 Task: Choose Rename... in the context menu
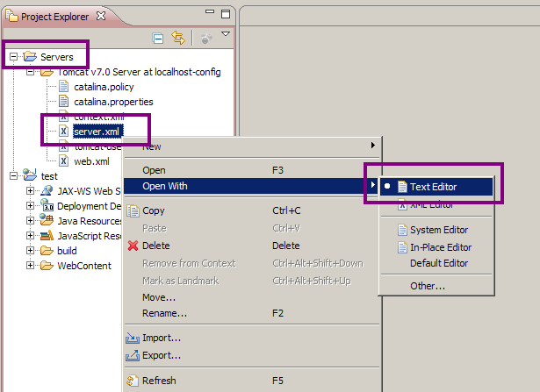(251, 313)
